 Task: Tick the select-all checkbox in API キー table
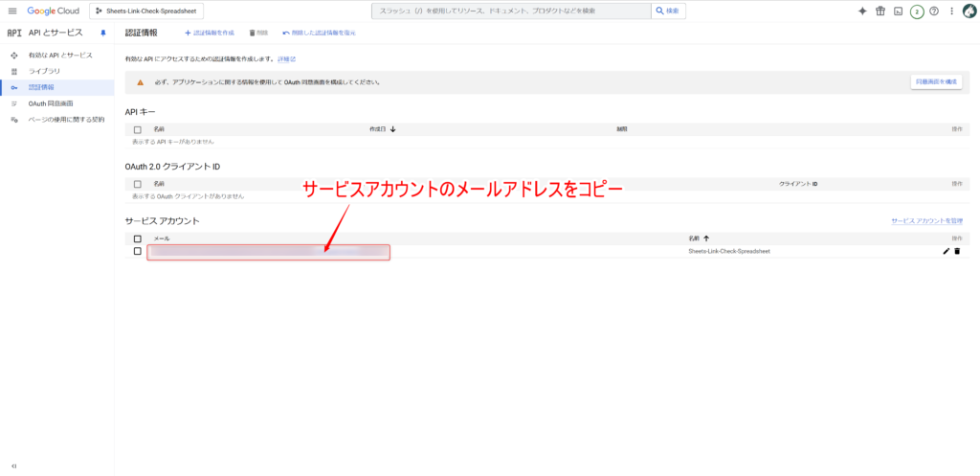click(138, 128)
